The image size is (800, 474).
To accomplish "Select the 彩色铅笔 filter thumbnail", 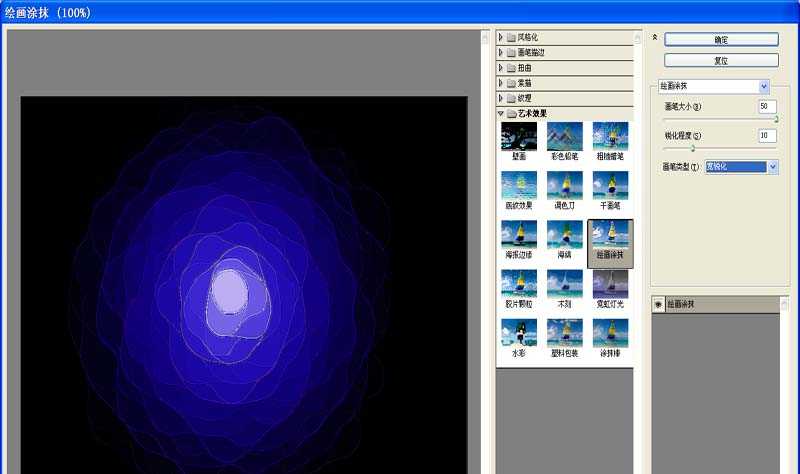I will (565, 137).
